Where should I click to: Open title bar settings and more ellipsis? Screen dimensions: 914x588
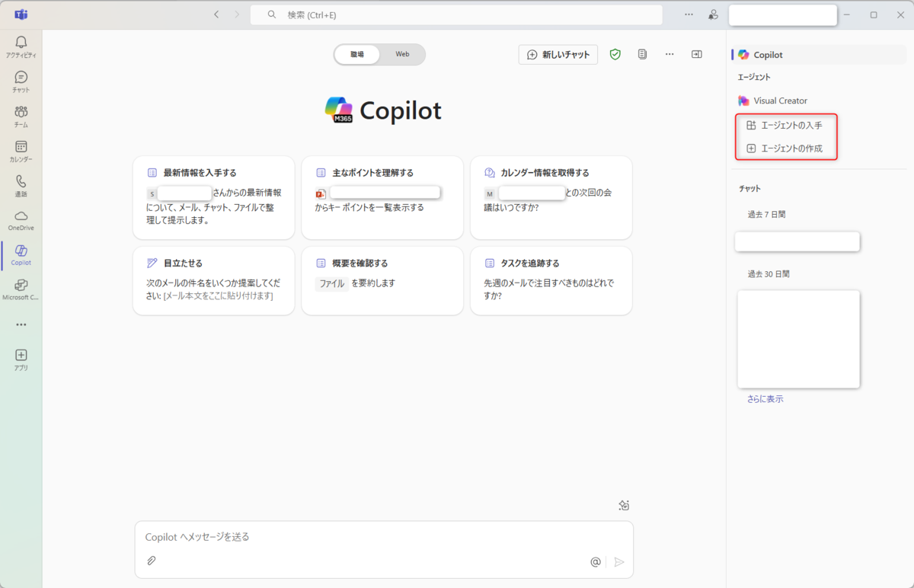(x=689, y=14)
